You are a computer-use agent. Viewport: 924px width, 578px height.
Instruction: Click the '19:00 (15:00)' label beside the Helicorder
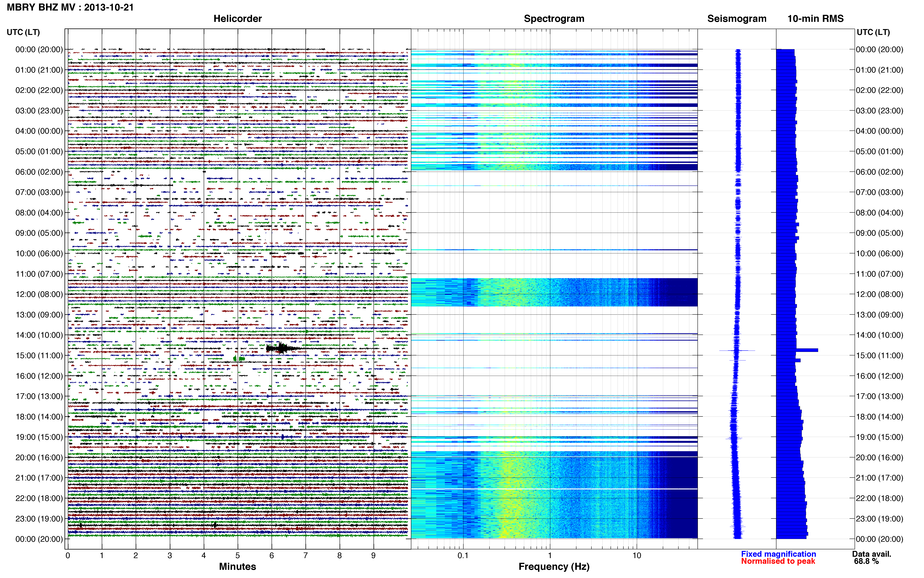(39, 437)
